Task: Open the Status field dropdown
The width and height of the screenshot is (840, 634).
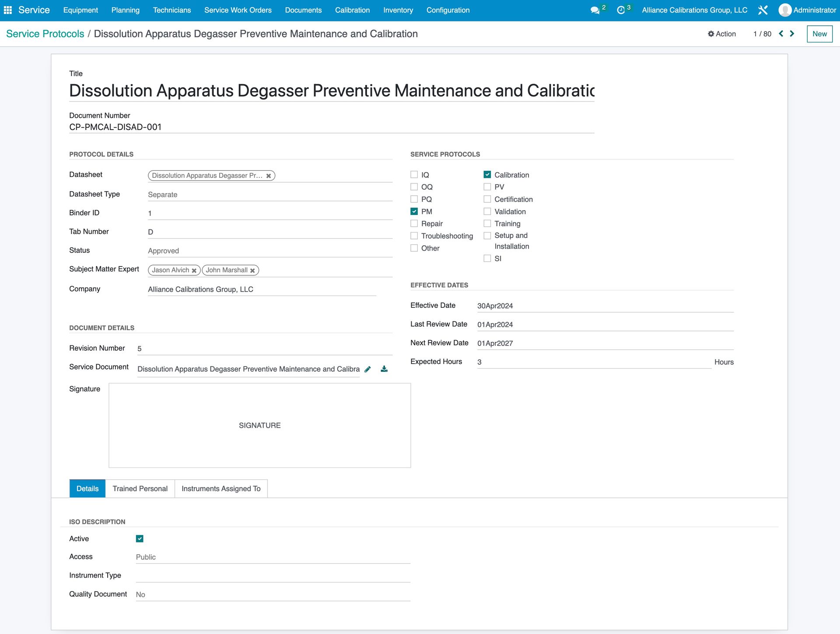Action: (x=270, y=250)
